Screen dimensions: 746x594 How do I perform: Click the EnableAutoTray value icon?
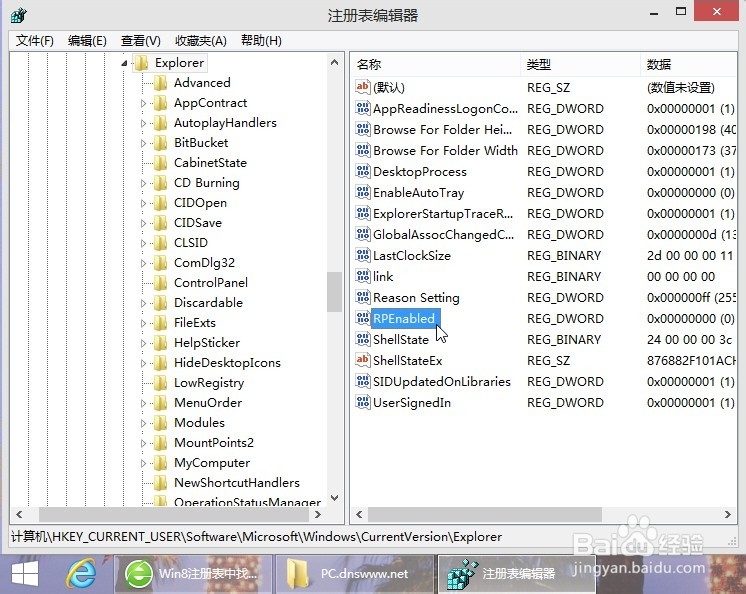pos(363,192)
